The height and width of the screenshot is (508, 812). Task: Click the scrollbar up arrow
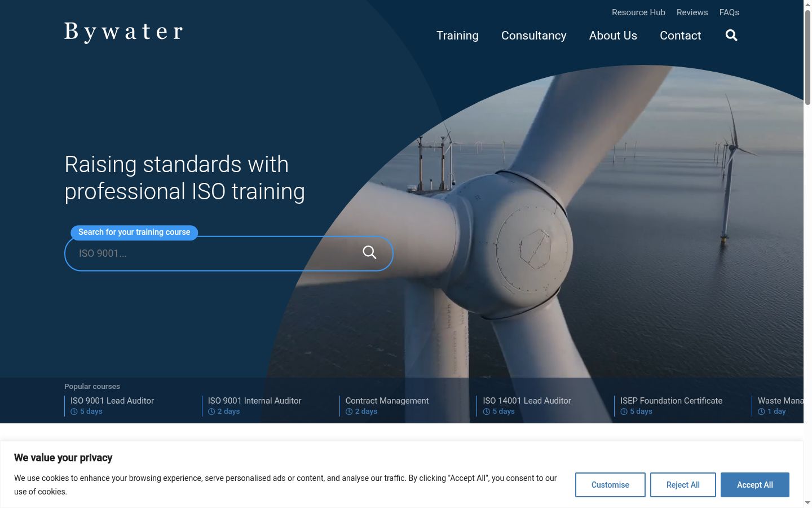807,4
